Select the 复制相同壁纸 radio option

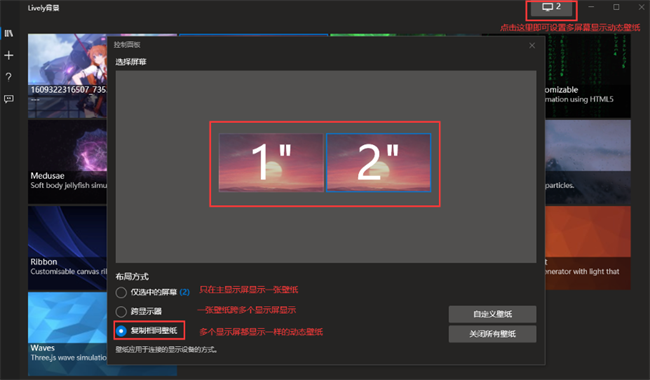(x=121, y=331)
